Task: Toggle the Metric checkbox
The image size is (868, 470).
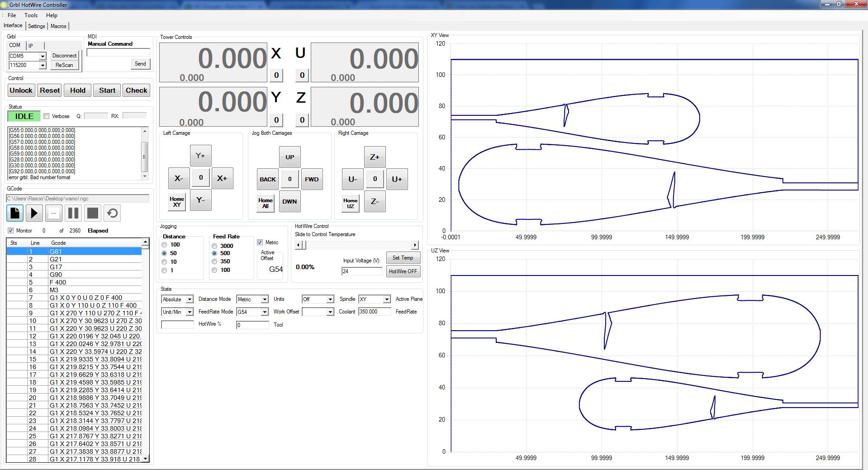Action: (x=260, y=242)
